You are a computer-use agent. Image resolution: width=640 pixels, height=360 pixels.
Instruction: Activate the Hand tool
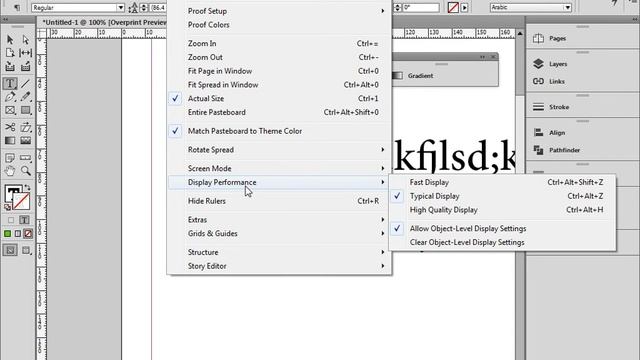pos(10,171)
